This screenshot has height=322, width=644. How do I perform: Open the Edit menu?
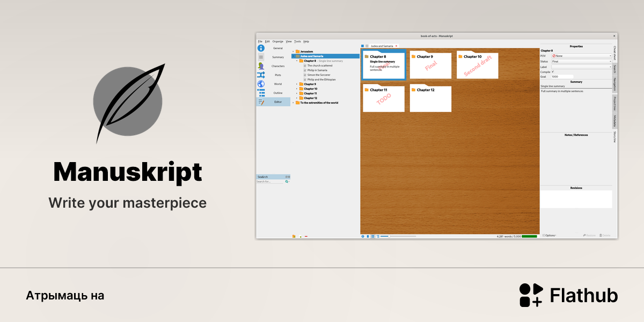[x=267, y=41]
